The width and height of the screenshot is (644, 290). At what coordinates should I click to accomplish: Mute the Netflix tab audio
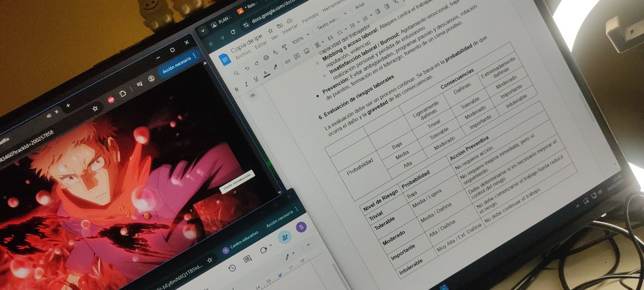49,115
